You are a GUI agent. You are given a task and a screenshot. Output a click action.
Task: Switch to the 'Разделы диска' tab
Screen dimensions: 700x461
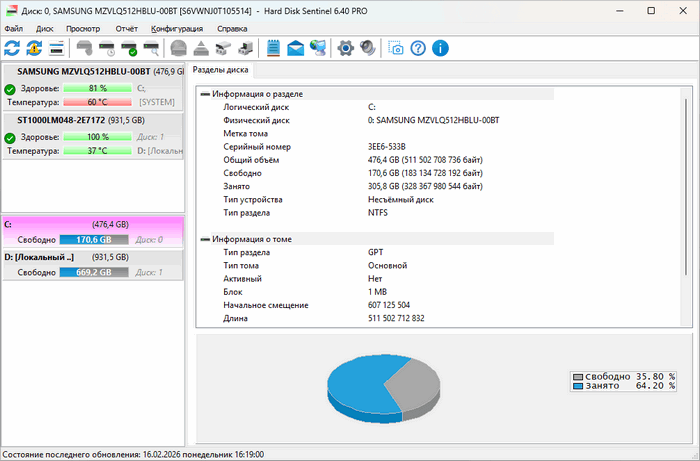click(221, 71)
